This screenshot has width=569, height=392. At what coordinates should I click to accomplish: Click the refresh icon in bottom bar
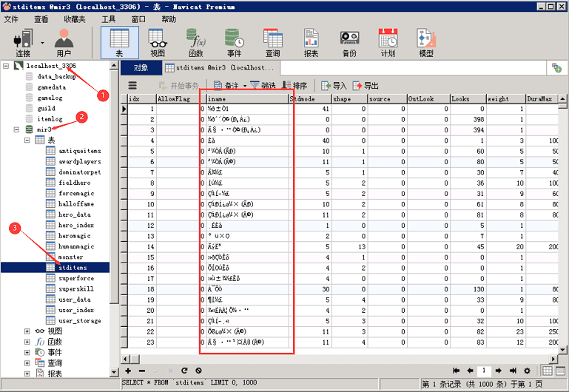point(184,371)
